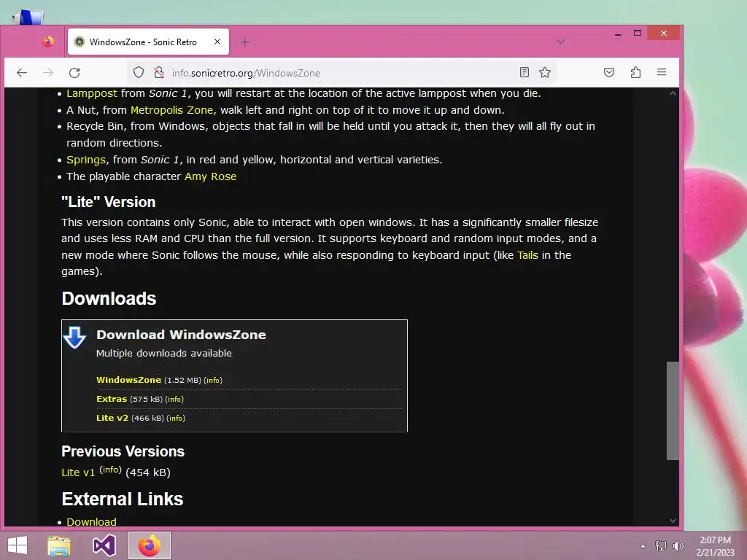The width and height of the screenshot is (747, 560).
Task: Launch Visual Studio from the taskbar
Action: pos(104,545)
